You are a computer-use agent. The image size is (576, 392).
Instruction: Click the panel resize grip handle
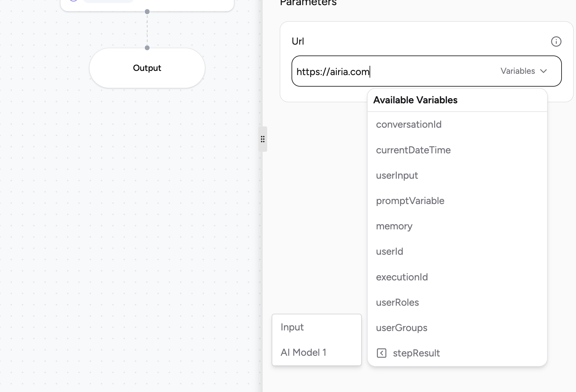[x=263, y=139]
